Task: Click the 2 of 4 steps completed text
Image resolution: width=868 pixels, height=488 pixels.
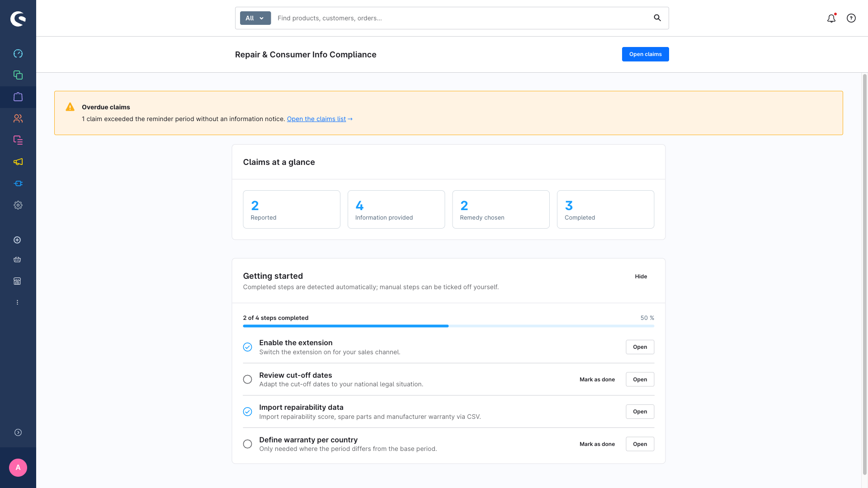Action: click(x=276, y=318)
